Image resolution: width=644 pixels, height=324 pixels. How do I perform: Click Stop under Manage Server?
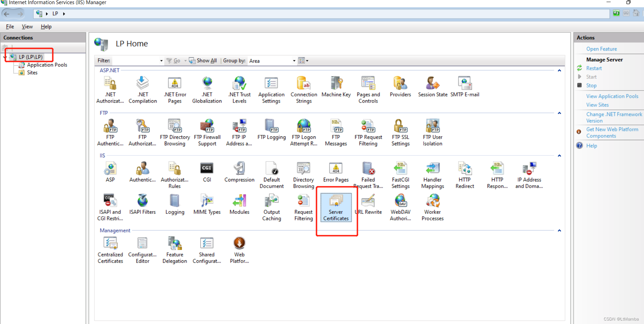[591, 85]
